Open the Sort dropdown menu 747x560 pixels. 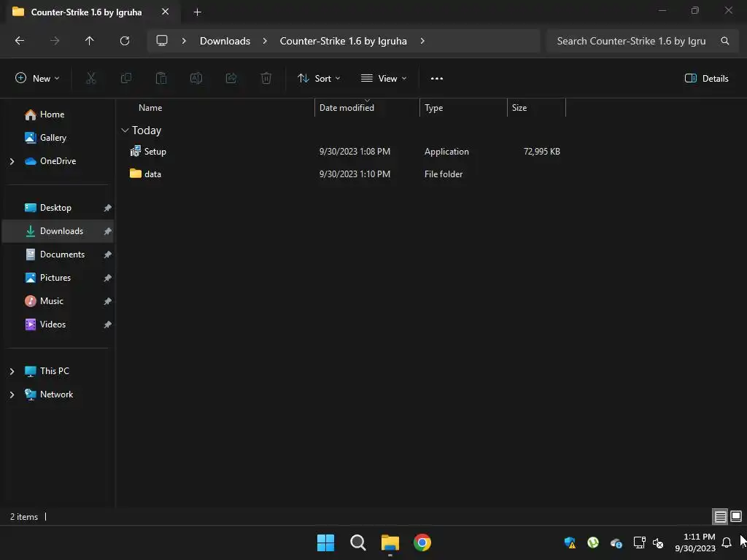pos(319,79)
